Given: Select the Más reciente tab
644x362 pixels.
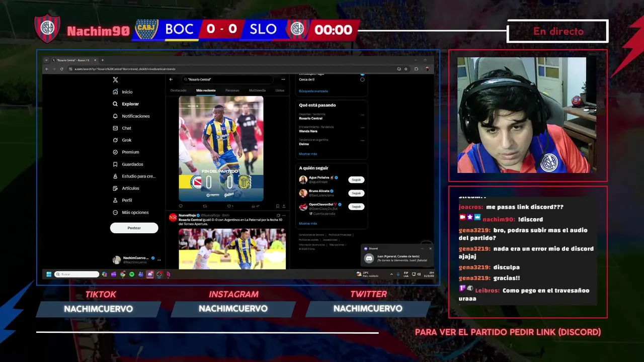Looking at the screenshot, I should pos(206,90).
